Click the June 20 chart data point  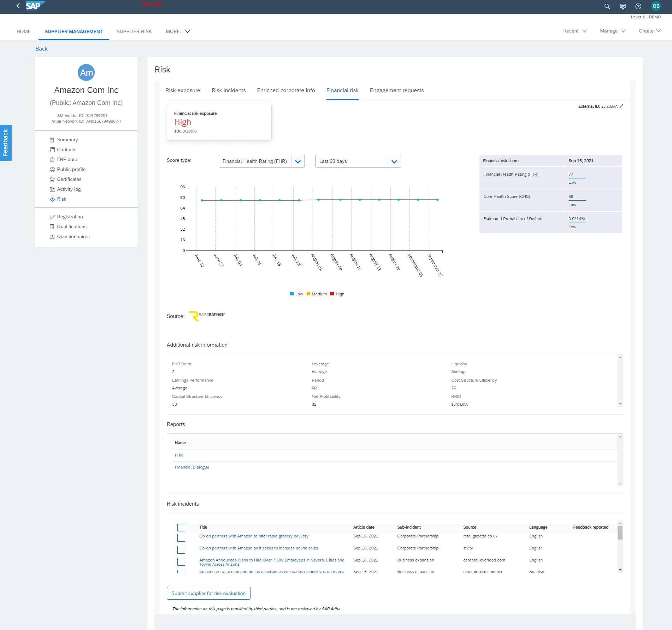click(202, 200)
